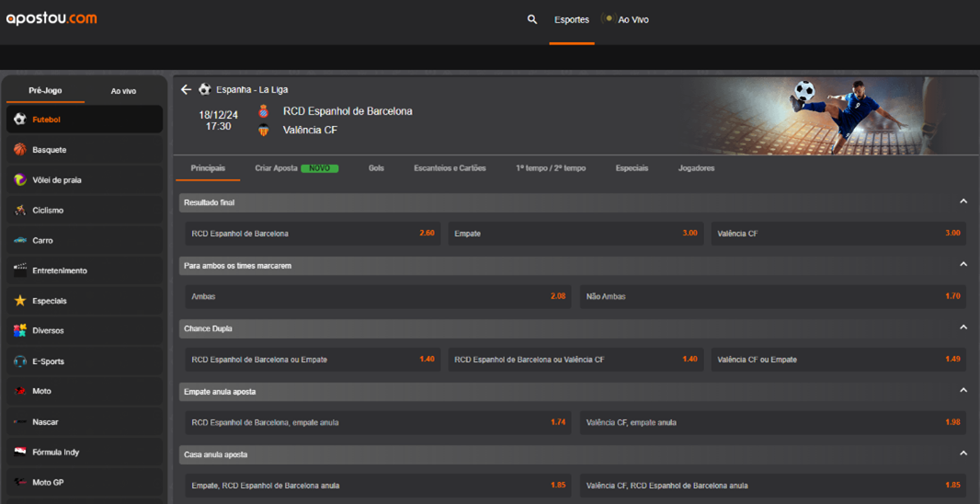Click the Especiais star icon in sidebar
Image resolution: width=980 pixels, height=504 pixels.
[x=20, y=301]
